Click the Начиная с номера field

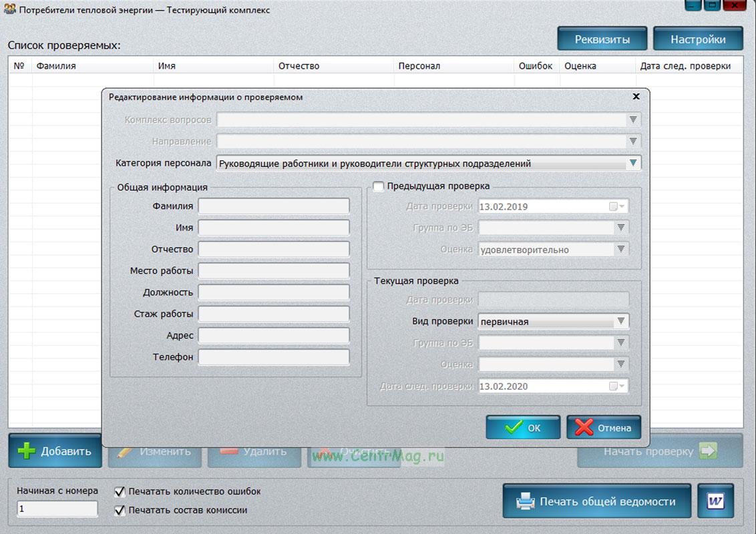(57, 509)
